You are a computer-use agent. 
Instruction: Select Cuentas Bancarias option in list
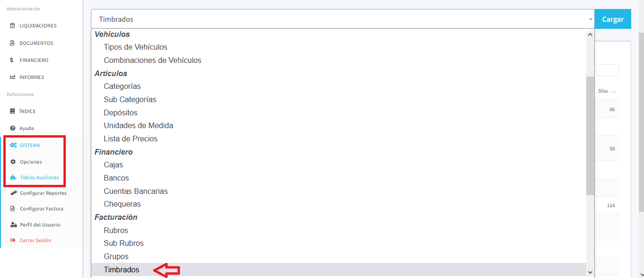[x=135, y=191]
